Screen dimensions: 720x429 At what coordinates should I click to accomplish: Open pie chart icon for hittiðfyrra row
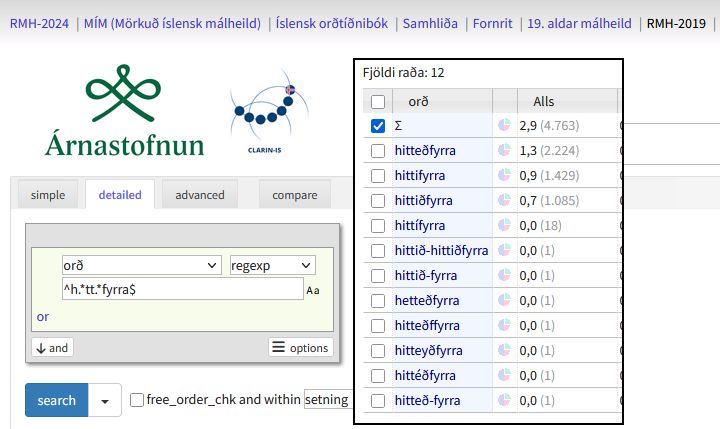[504, 200]
